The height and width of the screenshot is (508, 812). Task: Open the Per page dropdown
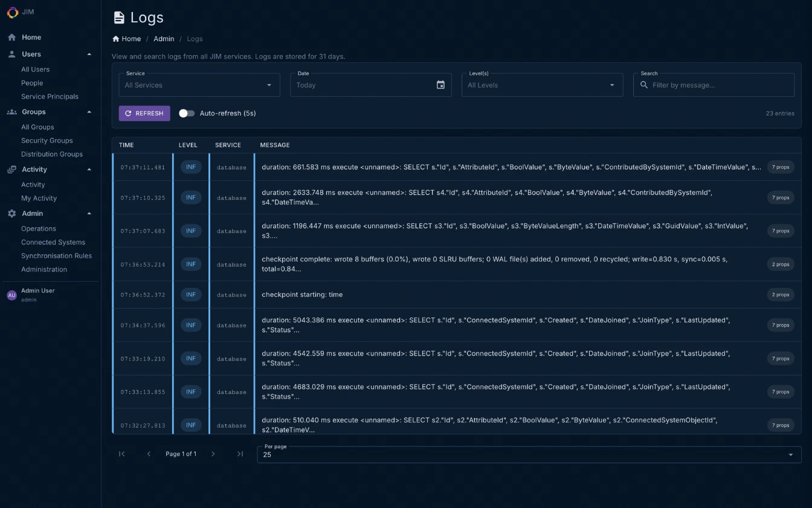(529, 455)
